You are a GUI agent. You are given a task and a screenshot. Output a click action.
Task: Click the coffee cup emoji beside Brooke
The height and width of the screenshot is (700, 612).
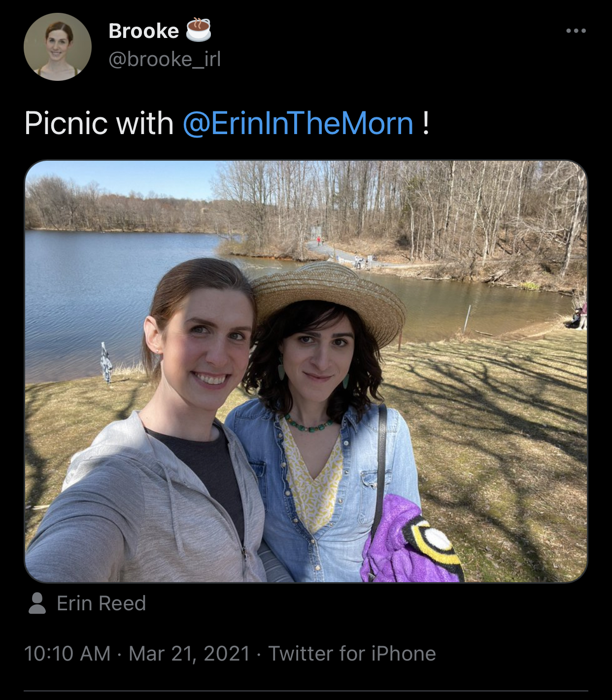coord(198,30)
